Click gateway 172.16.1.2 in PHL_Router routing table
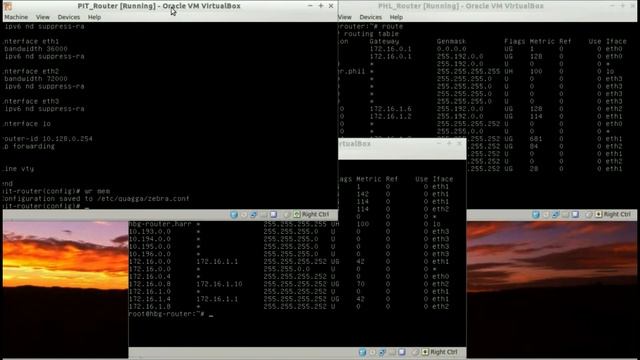 391,116
